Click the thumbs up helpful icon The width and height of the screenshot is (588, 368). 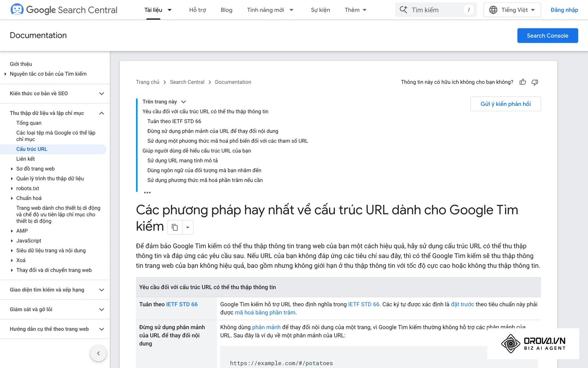(x=523, y=82)
